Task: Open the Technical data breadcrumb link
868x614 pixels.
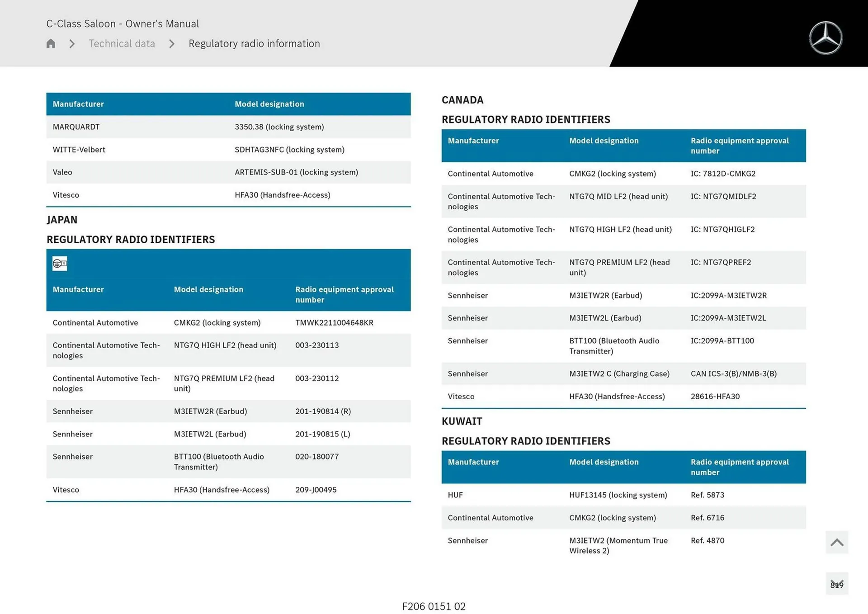Action: [122, 44]
